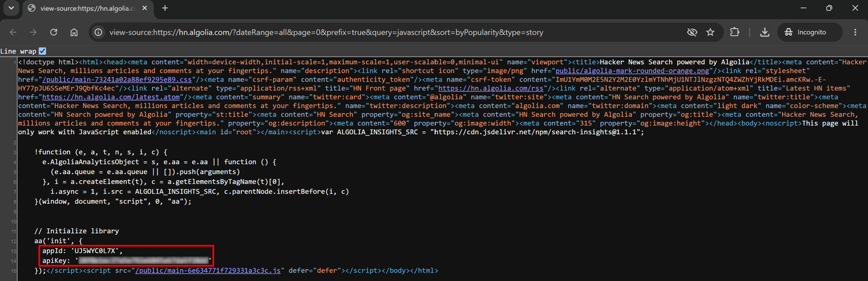
Task: Open the Downloads icon
Action: tap(764, 32)
